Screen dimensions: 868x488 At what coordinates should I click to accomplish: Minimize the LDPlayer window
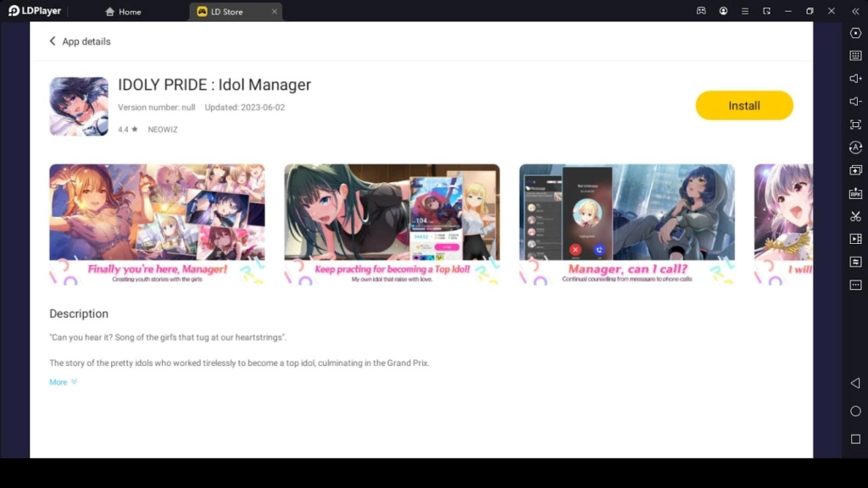point(788,11)
